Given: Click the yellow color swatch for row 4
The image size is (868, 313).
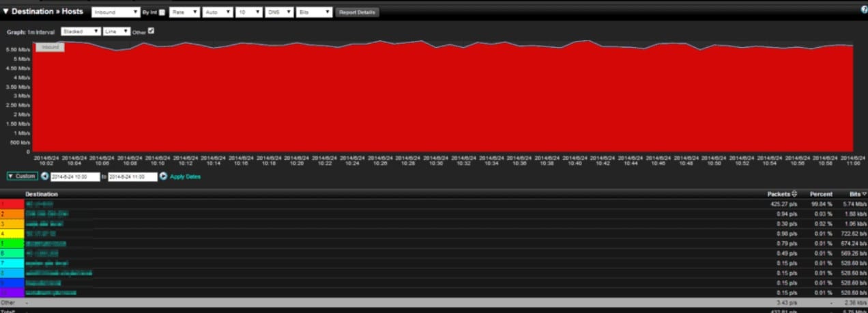Looking at the screenshot, I should (11, 234).
